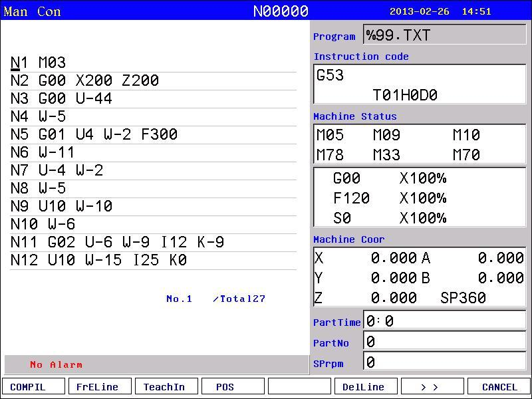The width and height of the screenshot is (532, 399).
Task: Click the CANCEL softkey
Action: click(499, 387)
